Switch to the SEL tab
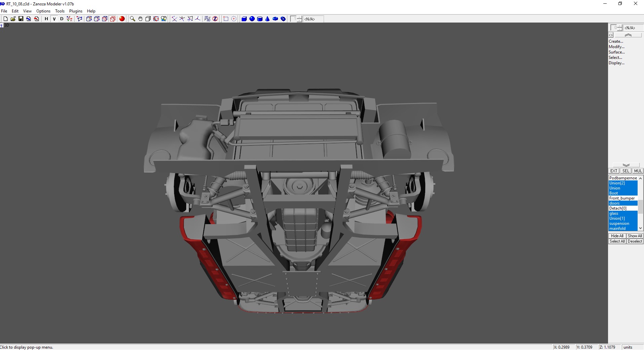 [x=626, y=171]
